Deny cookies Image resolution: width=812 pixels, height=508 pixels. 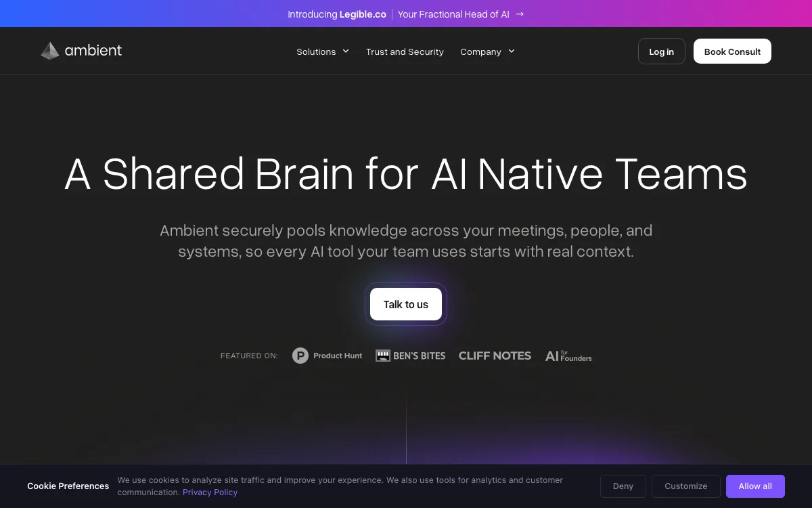click(623, 486)
